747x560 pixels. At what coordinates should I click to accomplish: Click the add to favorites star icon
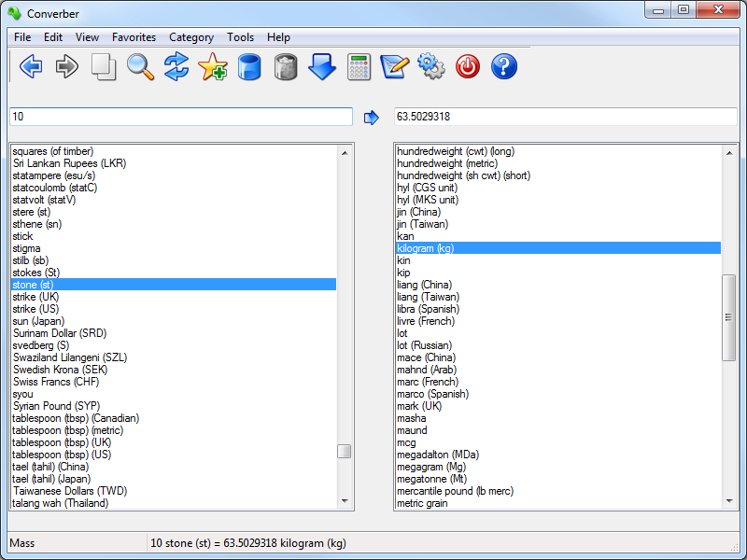(x=213, y=67)
